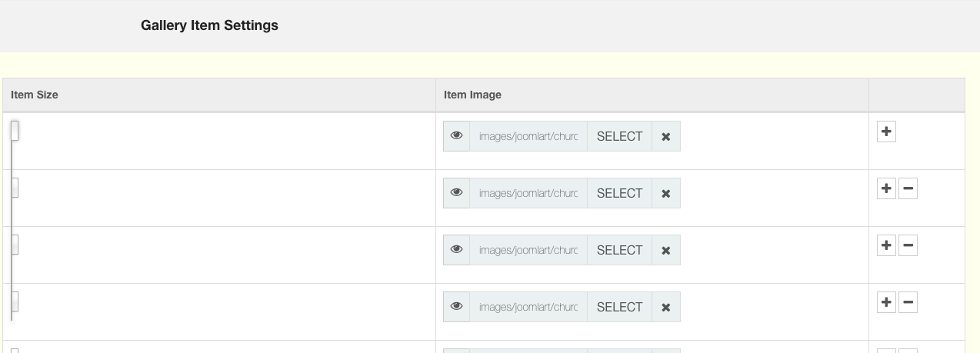Preview the fourth row's gallery image
Screen dimensions: 980x353
click(456, 307)
